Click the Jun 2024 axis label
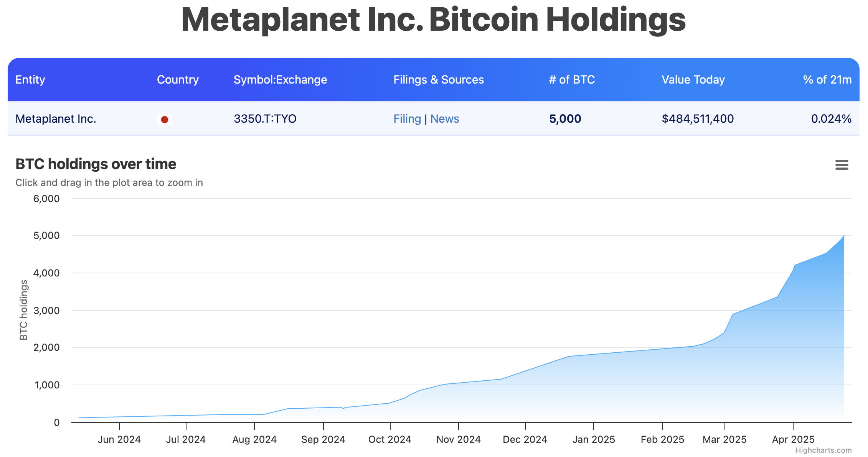The width and height of the screenshot is (868, 457). pos(119,439)
